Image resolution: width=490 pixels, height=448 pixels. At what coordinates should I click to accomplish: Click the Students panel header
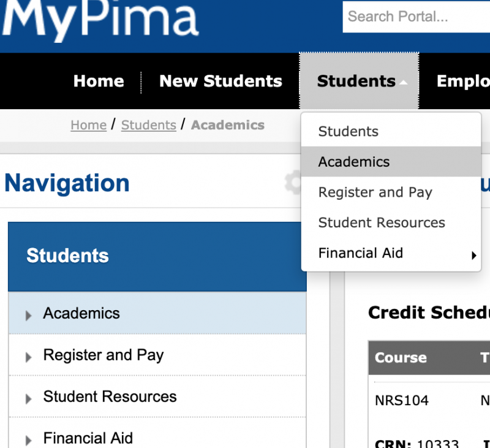67,256
